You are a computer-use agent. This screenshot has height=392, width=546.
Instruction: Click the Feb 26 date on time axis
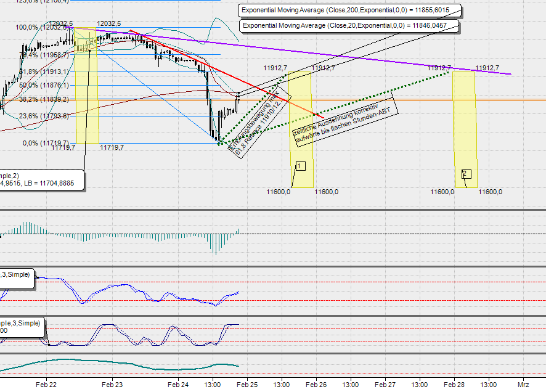pos(316,385)
